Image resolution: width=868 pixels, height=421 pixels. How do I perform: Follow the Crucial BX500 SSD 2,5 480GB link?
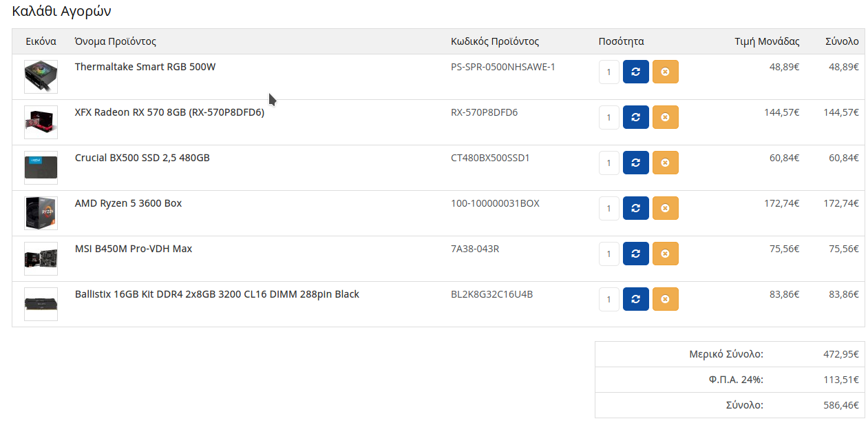click(142, 158)
